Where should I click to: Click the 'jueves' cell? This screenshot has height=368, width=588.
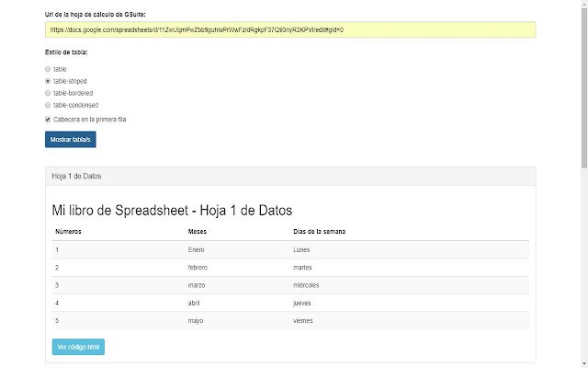[x=302, y=303]
